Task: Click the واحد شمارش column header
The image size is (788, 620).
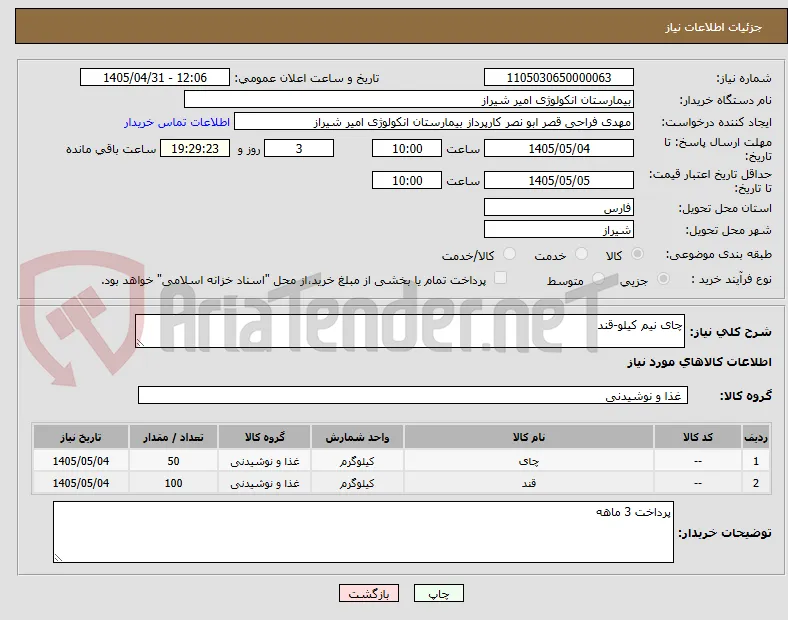Action: [357, 437]
